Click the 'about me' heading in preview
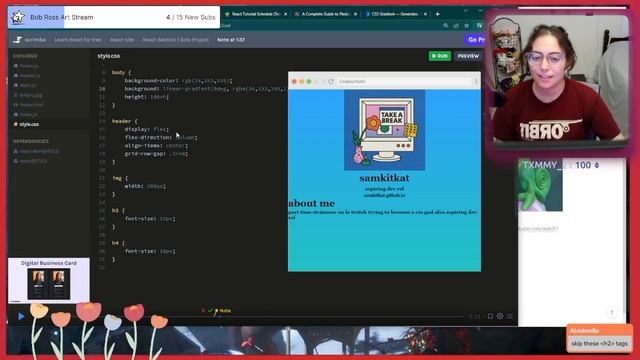 (x=311, y=203)
